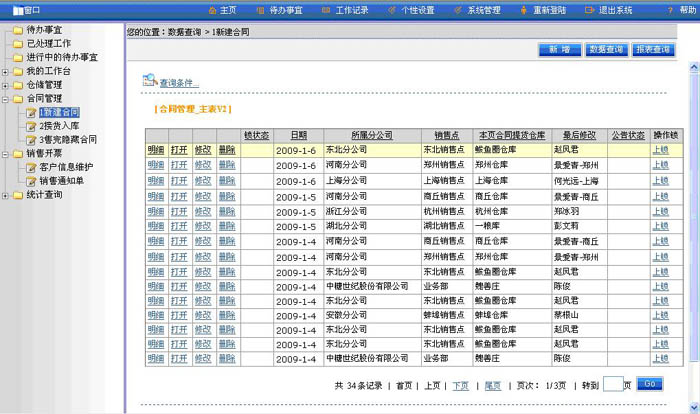
Task: Click the 主页 home icon in top bar
Action: point(212,10)
